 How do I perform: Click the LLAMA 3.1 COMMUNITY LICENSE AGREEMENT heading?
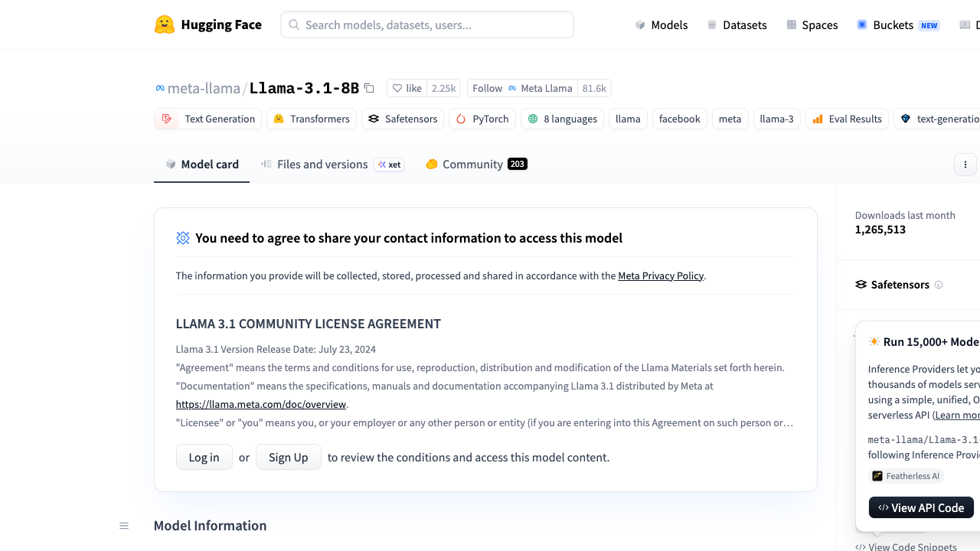point(309,324)
